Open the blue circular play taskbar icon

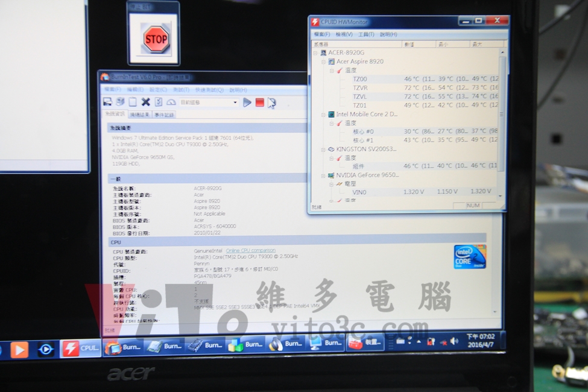[46, 350]
